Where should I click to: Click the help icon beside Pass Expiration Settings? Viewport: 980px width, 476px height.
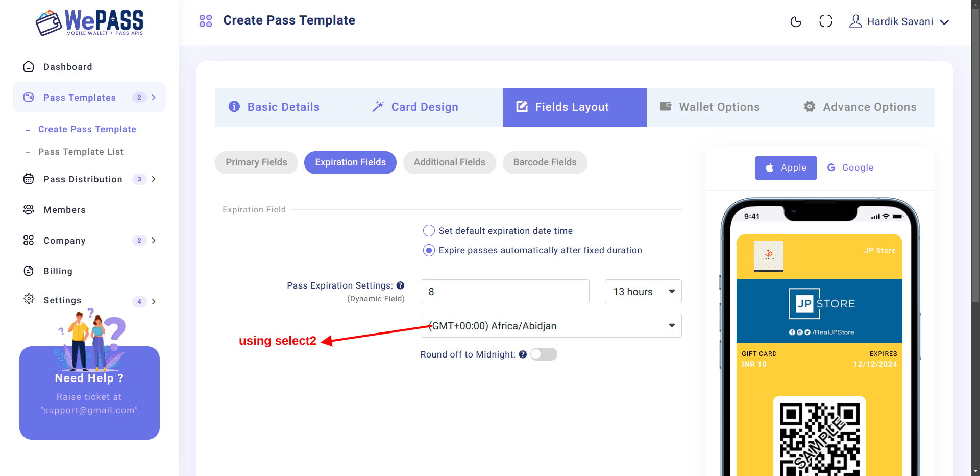click(x=400, y=285)
